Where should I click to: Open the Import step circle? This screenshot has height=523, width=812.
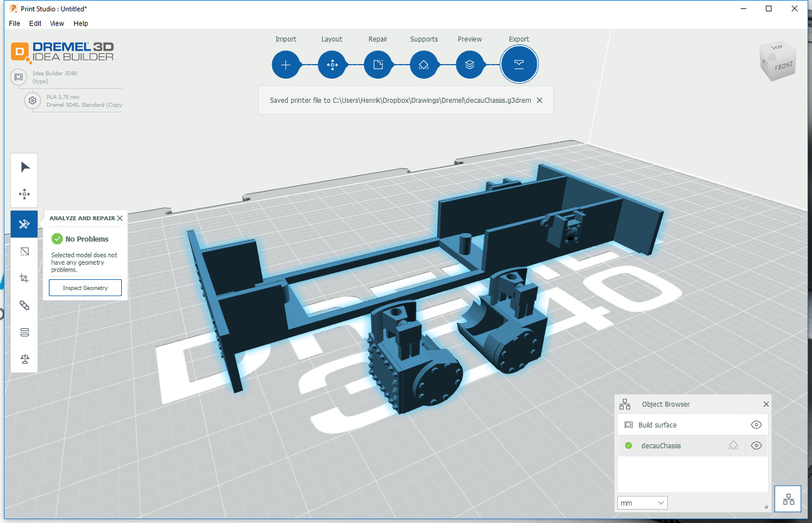285,65
